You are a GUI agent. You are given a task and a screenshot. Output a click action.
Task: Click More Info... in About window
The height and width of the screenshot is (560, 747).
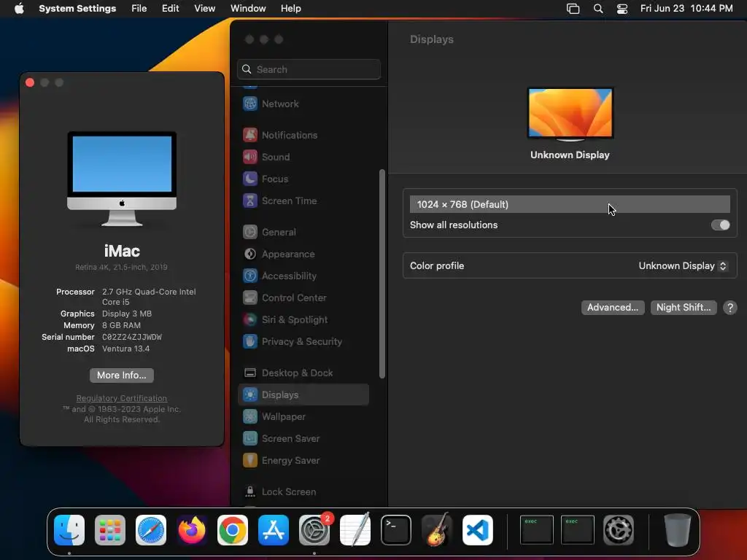(x=122, y=376)
